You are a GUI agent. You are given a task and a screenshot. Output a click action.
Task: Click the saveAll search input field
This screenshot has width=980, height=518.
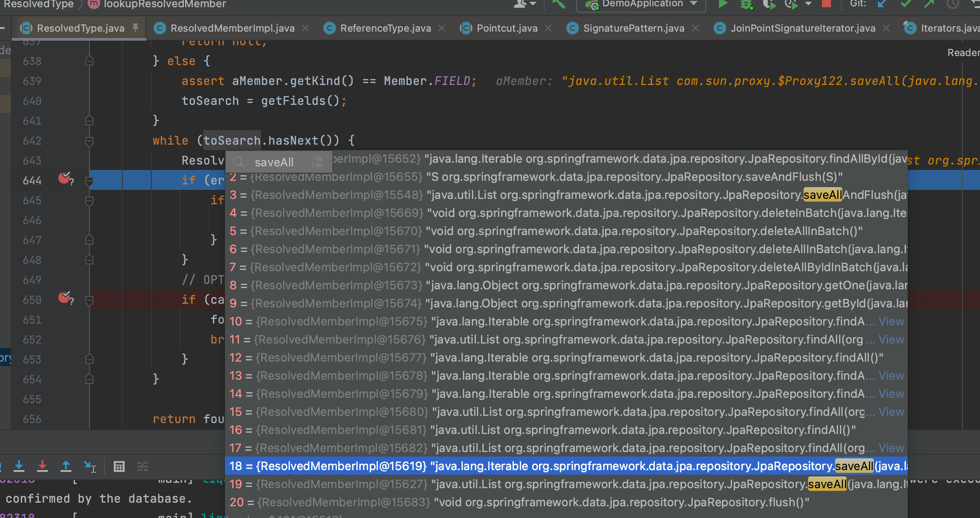tap(279, 162)
